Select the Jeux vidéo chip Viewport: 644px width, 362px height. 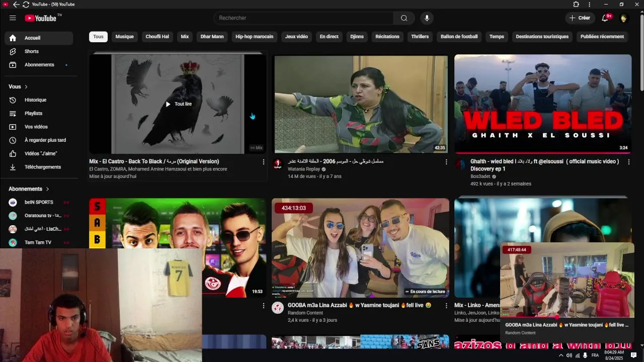[296, 37]
